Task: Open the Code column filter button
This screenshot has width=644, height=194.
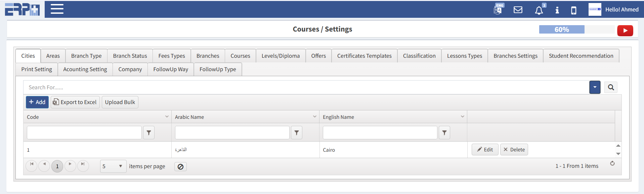Action: [149, 133]
